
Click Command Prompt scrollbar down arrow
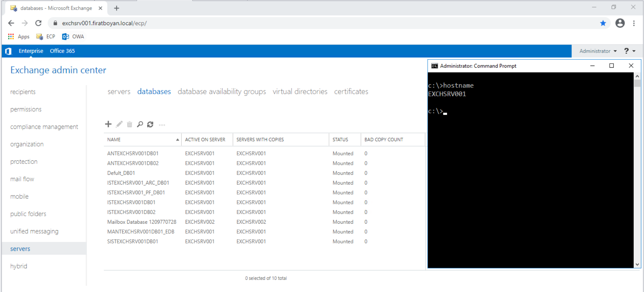[x=637, y=264]
